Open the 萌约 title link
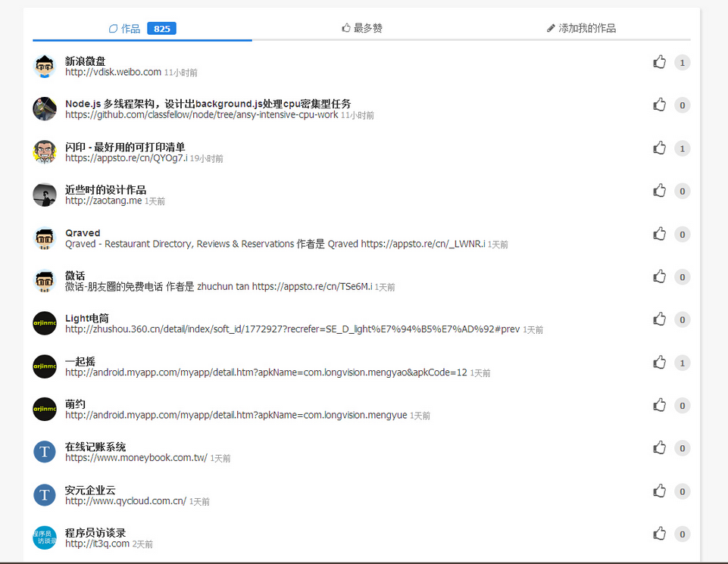This screenshot has height=564, width=728. point(75,404)
